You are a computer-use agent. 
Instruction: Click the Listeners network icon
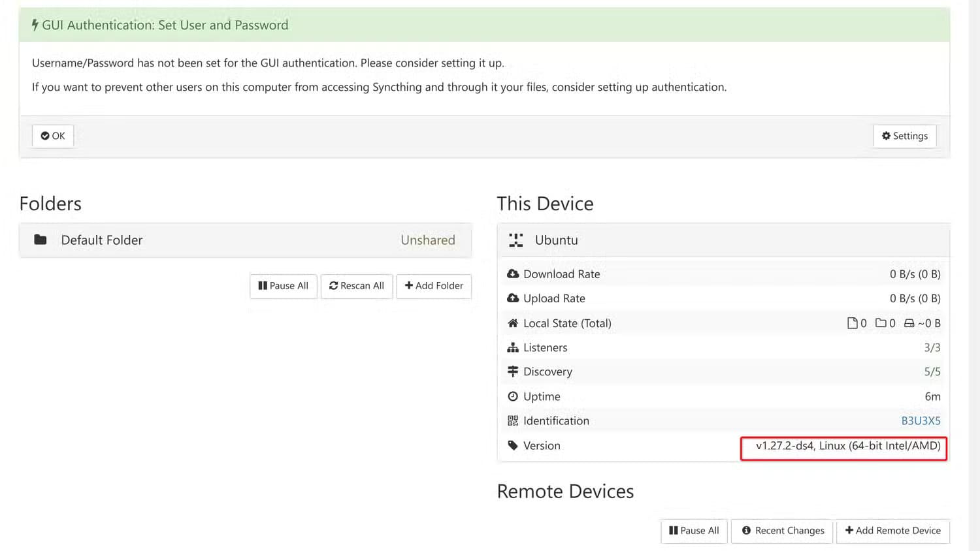[x=513, y=348]
